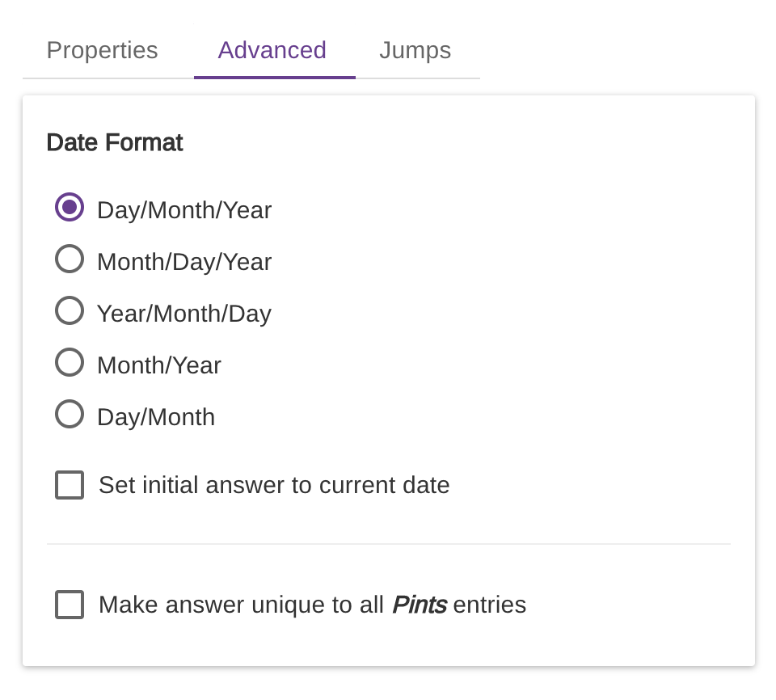Click the Day/Month/Year label text
This screenshot has height=700, width=776.
point(184,210)
